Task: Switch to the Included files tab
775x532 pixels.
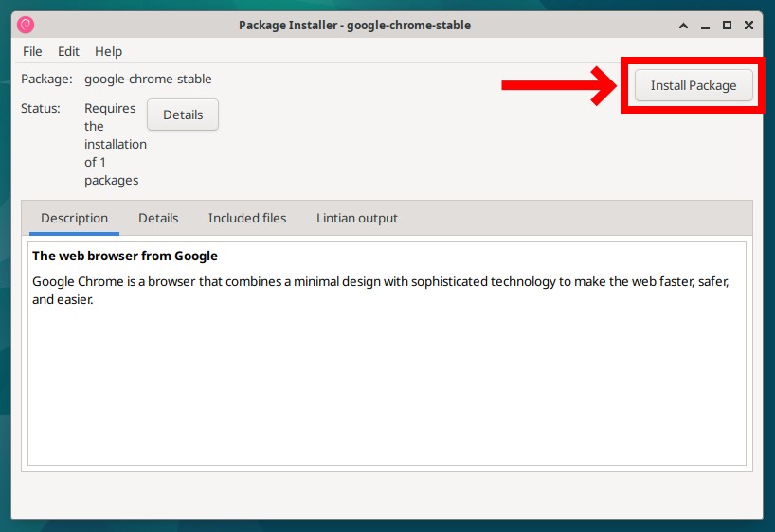Action: point(247,218)
